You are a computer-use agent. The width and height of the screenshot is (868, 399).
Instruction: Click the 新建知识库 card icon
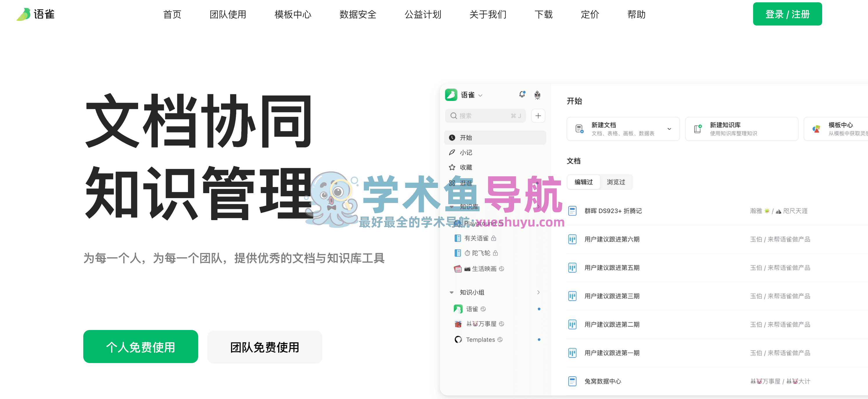coord(697,129)
